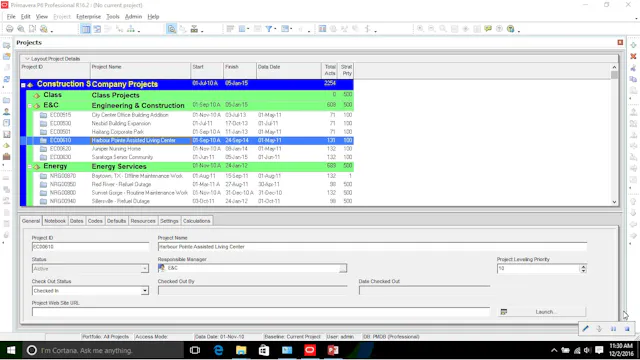Open the Help menu
Viewport: 640px width, 360px height.
(153, 17)
